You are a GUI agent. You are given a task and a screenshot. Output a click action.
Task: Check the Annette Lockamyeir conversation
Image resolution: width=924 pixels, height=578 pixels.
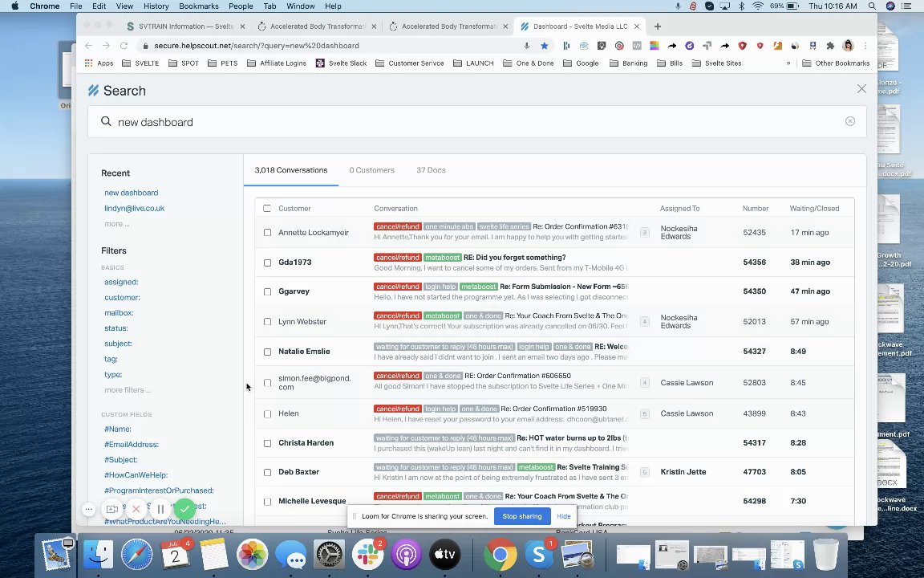click(268, 232)
